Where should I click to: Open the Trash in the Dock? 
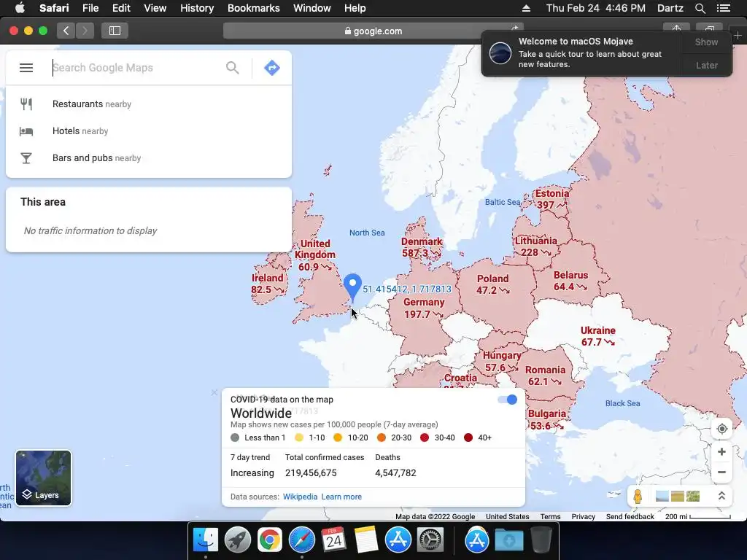(541, 540)
